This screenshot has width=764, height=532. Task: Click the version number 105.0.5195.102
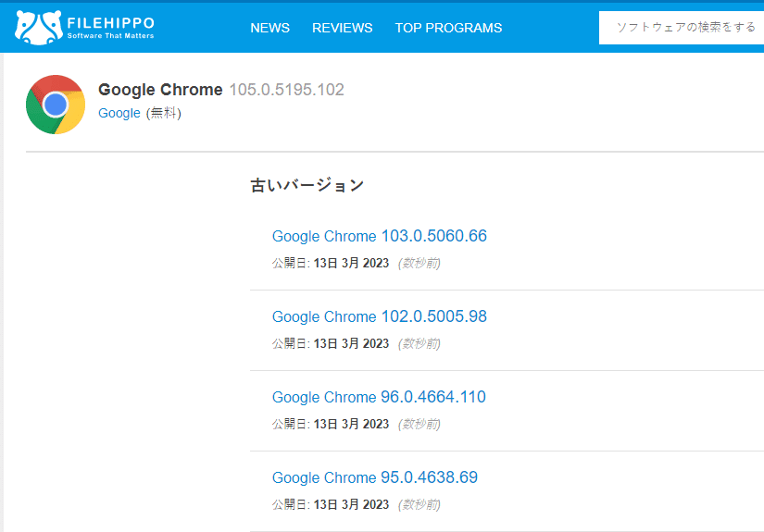click(286, 90)
